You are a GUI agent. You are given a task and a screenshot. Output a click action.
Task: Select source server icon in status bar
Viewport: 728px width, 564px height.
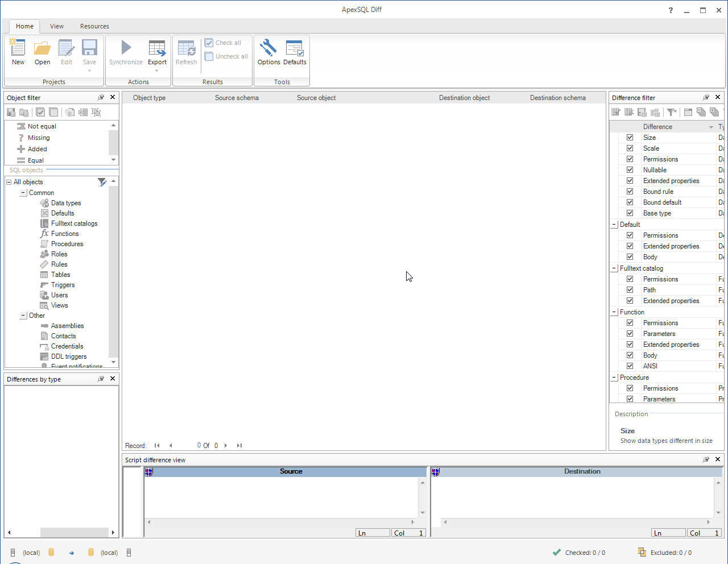pos(13,552)
